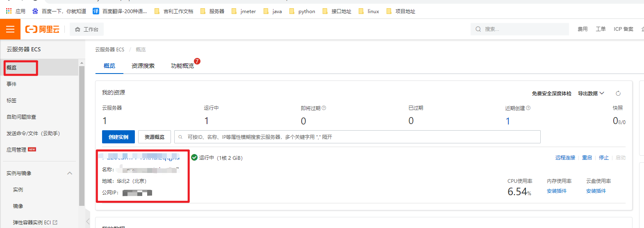The width and height of the screenshot is (644, 228).
Task: Click the green 运行中 status icon
Action: (194, 157)
